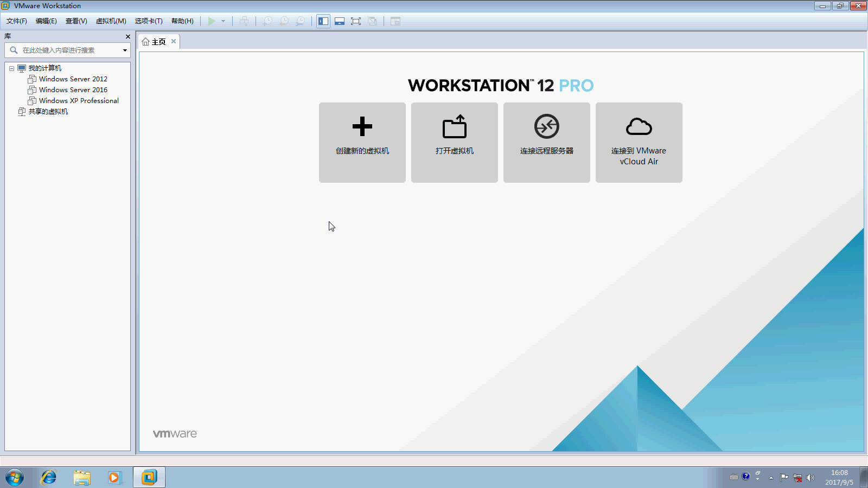Close the library (库) panel
The width and height of the screenshot is (868, 488).
128,36
